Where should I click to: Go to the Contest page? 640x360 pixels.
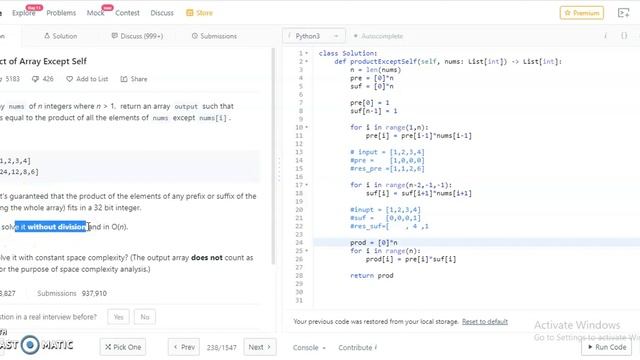(127, 13)
